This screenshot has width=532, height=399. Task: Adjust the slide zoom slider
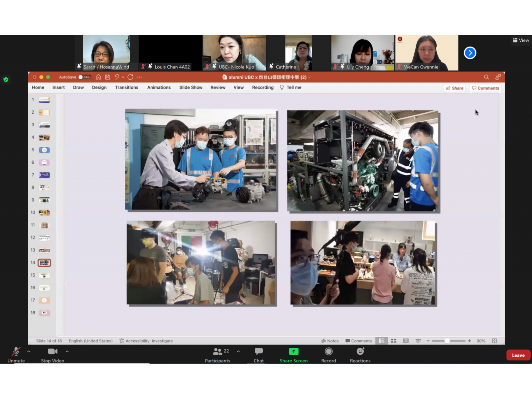click(447, 341)
